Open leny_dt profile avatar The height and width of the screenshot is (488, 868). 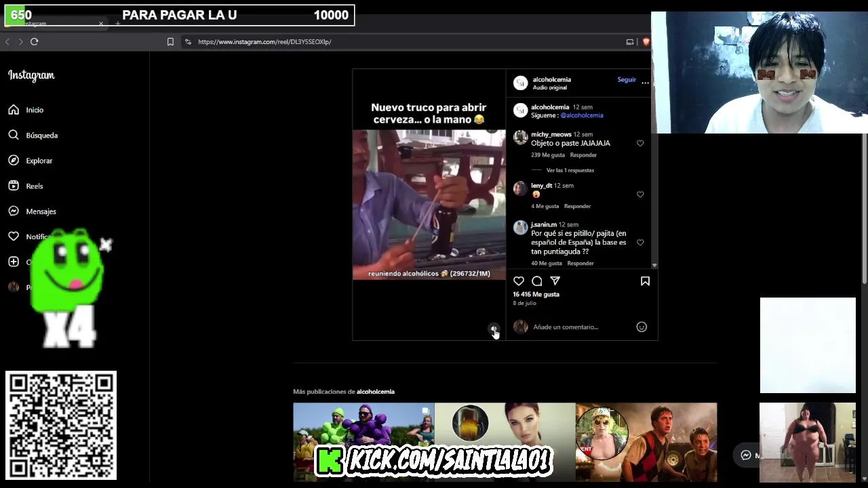pyautogui.click(x=520, y=188)
